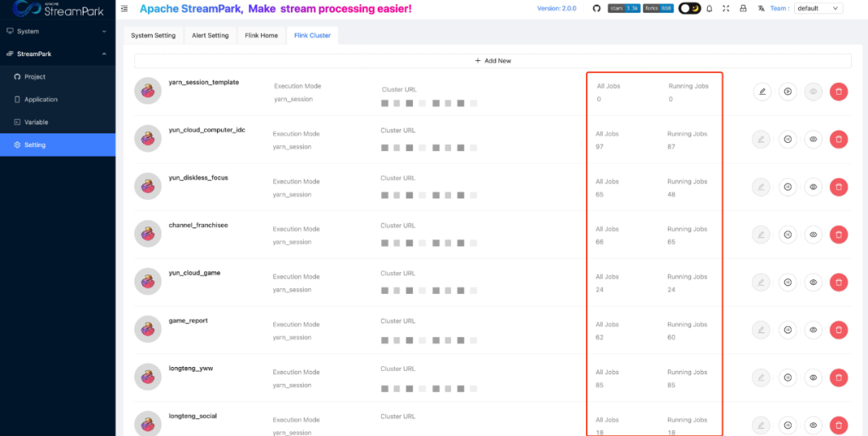This screenshot has height=436, width=868.
Task: Start the yarn_session_template cluster
Action: click(x=788, y=92)
